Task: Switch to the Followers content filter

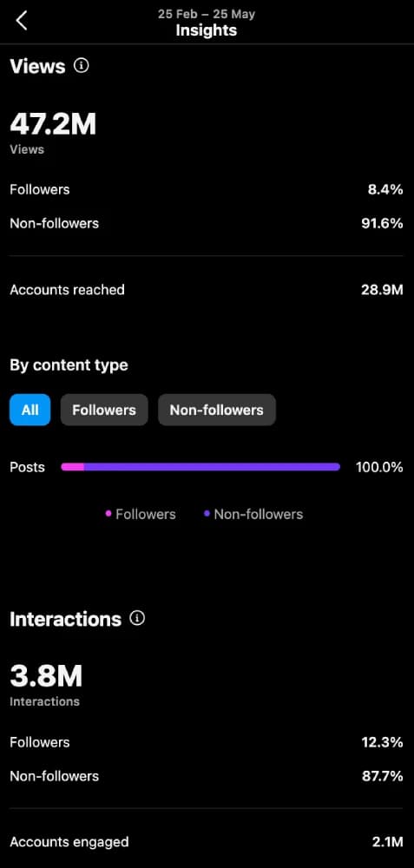Action: click(104, 410)
